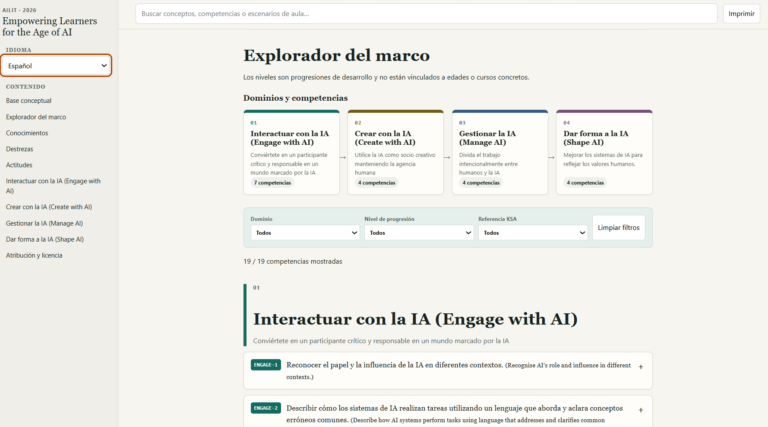The width and height of the screenshot is (768, 427).
Task: Click the '19 / 19 competencias mostradas' text
Action: pos(292,261)
